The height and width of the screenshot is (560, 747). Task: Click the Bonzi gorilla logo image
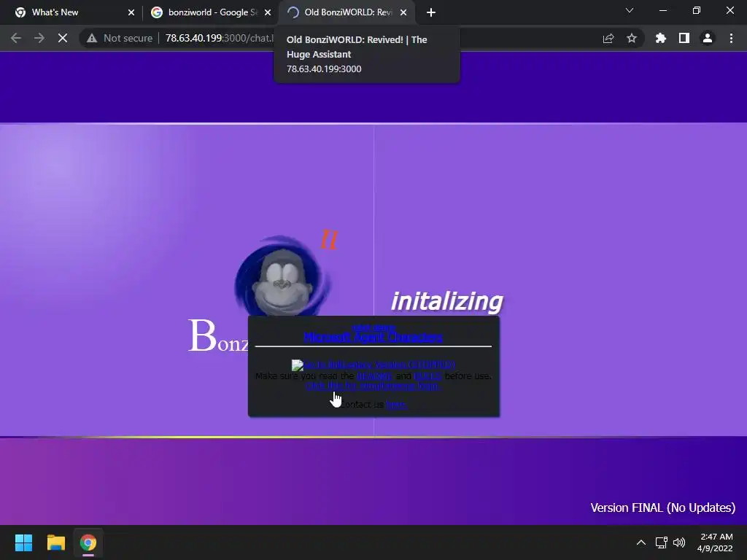coord(283,276)
